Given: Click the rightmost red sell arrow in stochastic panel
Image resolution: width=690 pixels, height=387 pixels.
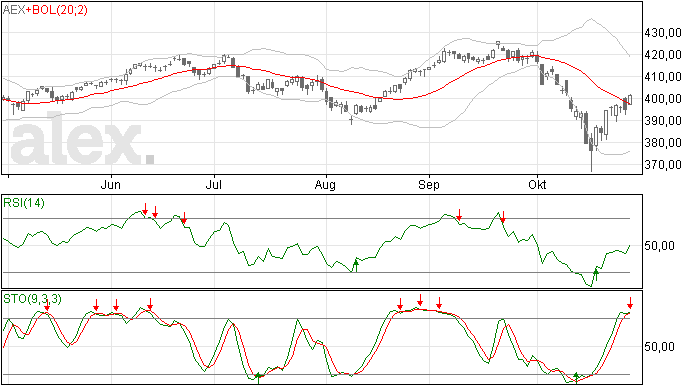Looking at the screenshot, I should [x=630, y=303].
